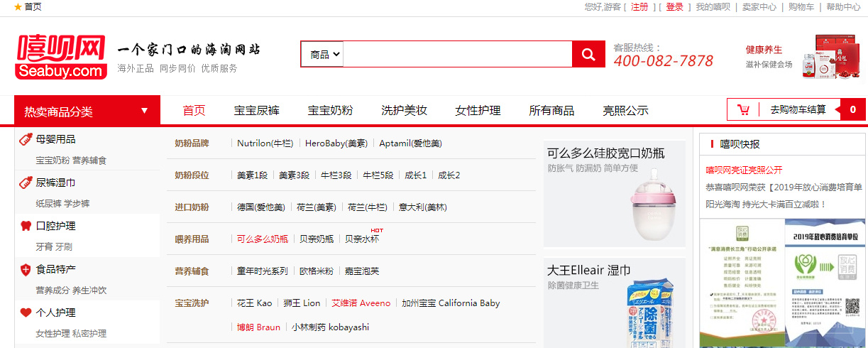Click the shopping cart icon
Image resolution: width=868 pixels, height=348 pixels.
744,109
